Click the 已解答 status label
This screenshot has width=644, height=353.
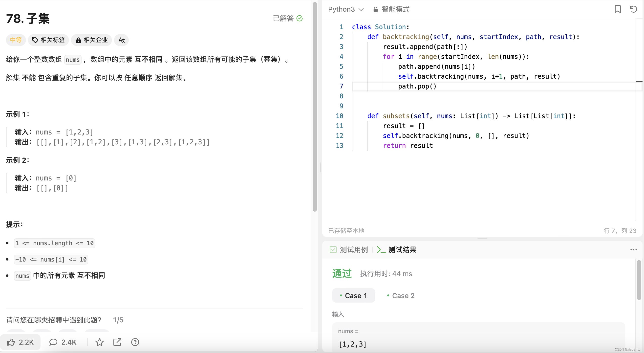283,18
